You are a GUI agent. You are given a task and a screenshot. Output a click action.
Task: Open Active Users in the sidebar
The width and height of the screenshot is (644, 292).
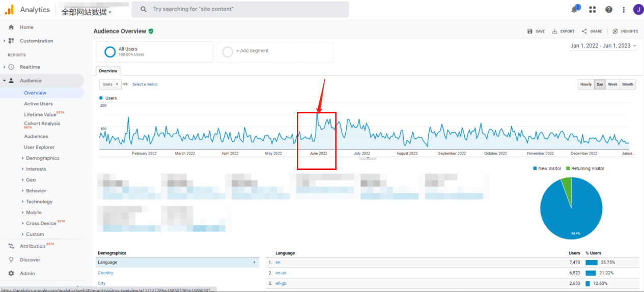(38, 104)
